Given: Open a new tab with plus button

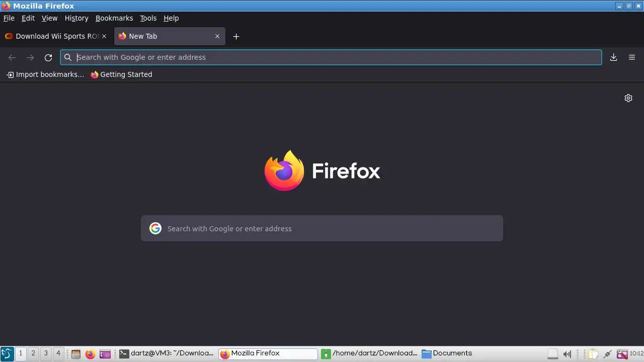Looking at the screenshot, I should coord(236,36).
